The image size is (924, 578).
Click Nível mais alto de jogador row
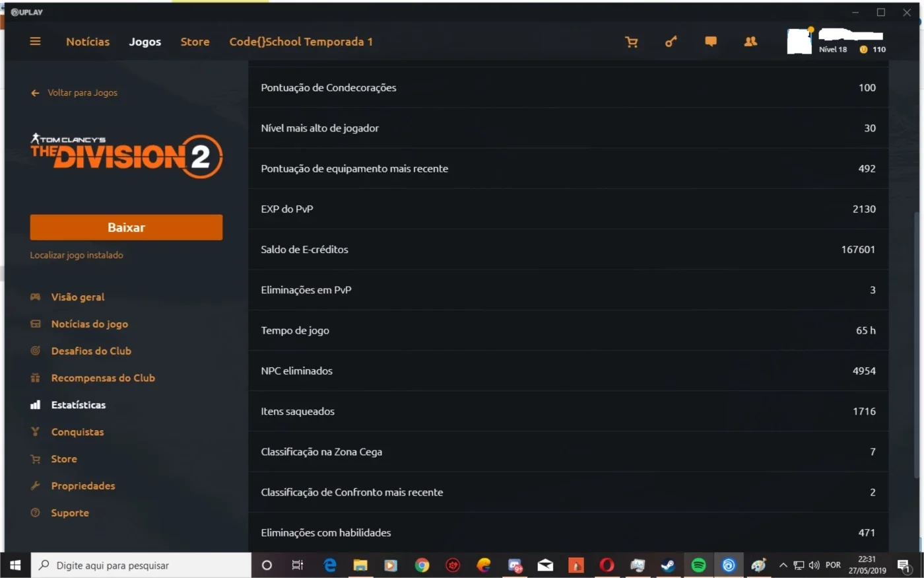568,128
